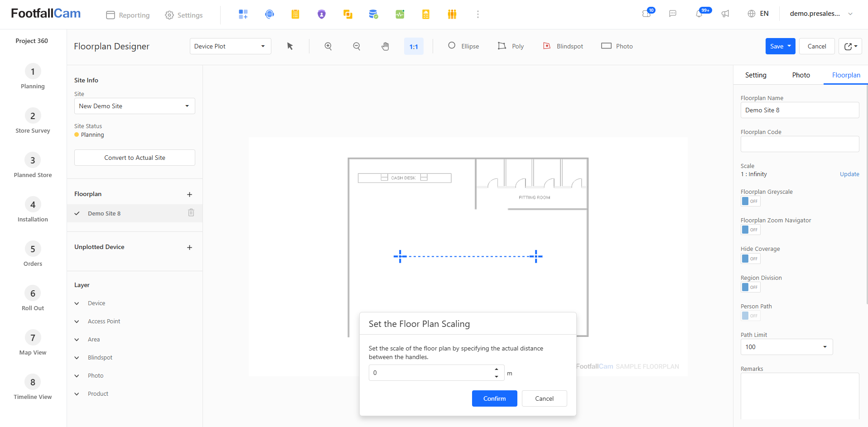Open the support headset icon
The height and width of the screenshot is (427, 868).
tap(270, 14)
